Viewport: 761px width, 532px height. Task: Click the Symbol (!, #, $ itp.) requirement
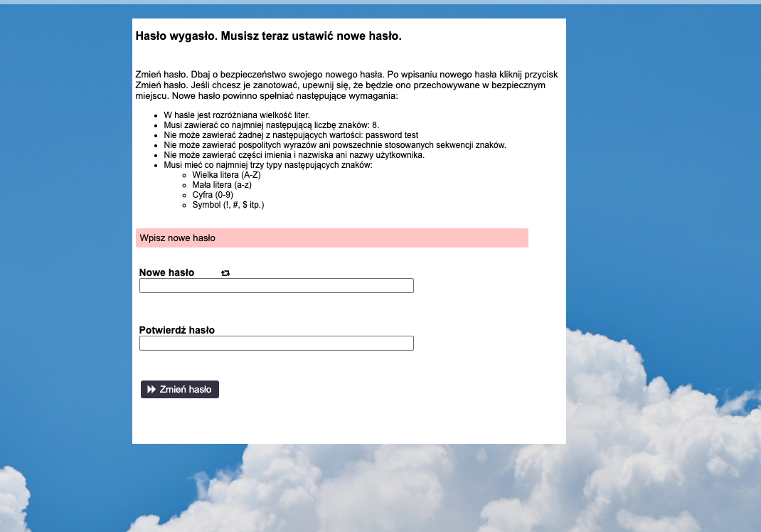click(x=228, y=205)
